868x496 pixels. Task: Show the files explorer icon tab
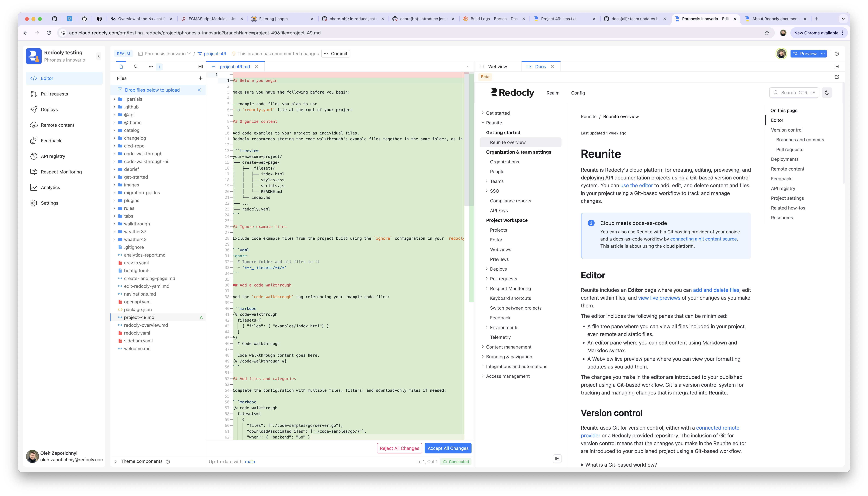[x=121, y=67]
